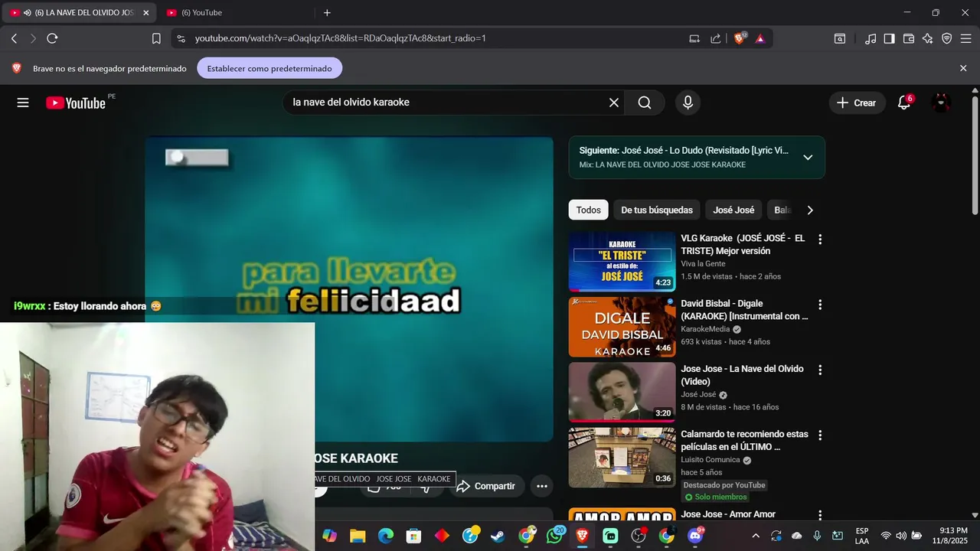980x551 pixels.
Task: Open Calamardo te recomiendo video thumbnail
Action: 622,457
